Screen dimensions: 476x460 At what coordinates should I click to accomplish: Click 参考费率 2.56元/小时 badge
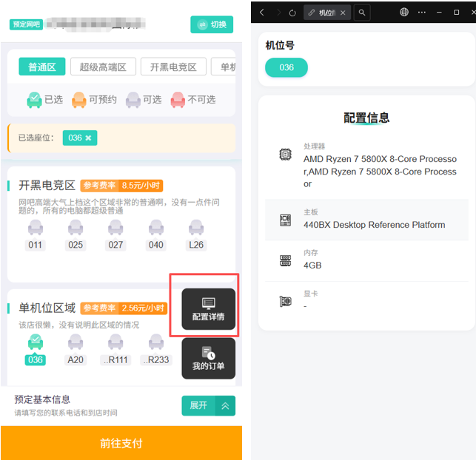124,308
